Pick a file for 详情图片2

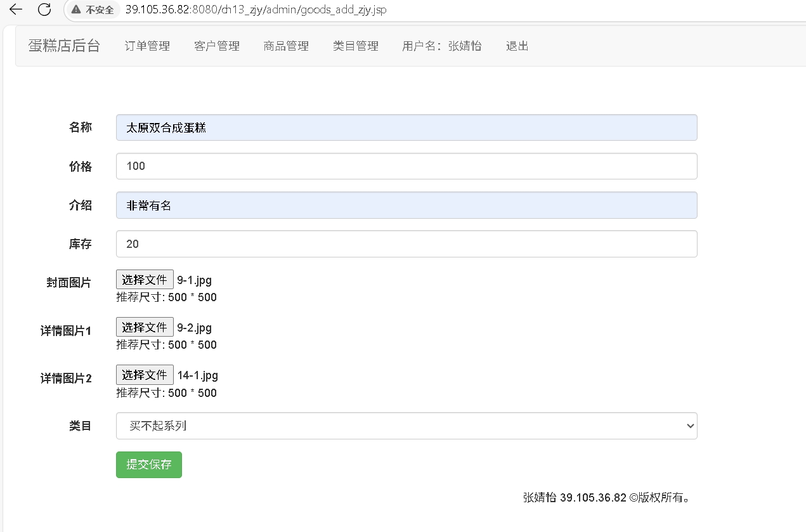[145, 375]
